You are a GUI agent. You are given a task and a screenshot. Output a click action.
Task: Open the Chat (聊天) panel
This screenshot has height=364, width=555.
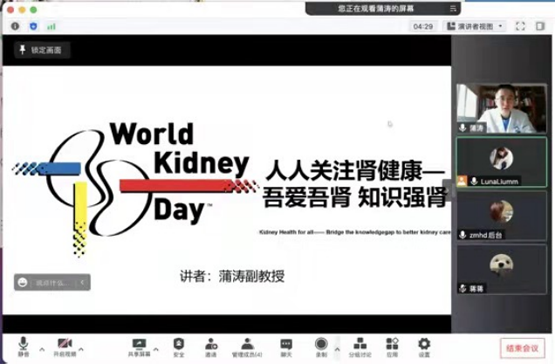click(x=286, y=347)
